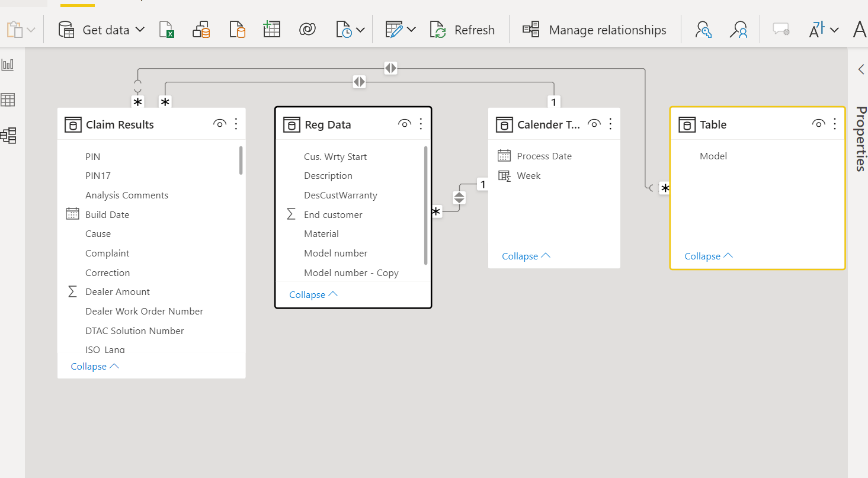The width and height of the screenshot is (868, 478).
Task: Expand the Language dropdown arrow
Action: 834,30
